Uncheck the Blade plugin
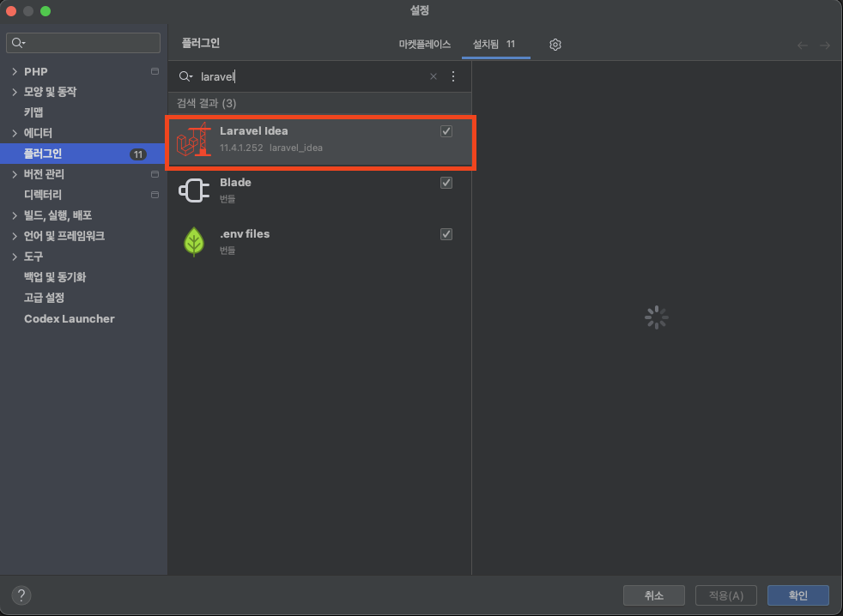Image resolution: width=843 pixels, height=616 pixels. coord(446,182)
